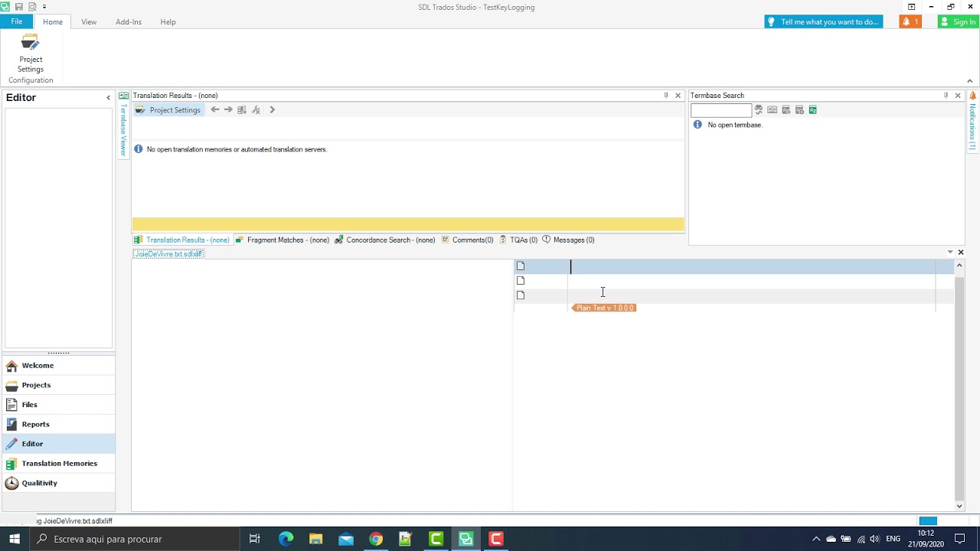Click the green termbase icon in Termbase Search

tap(813, 109)
